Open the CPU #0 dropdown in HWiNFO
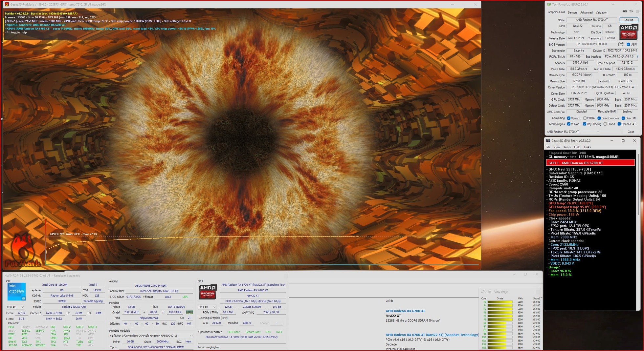 coord(15,307)
